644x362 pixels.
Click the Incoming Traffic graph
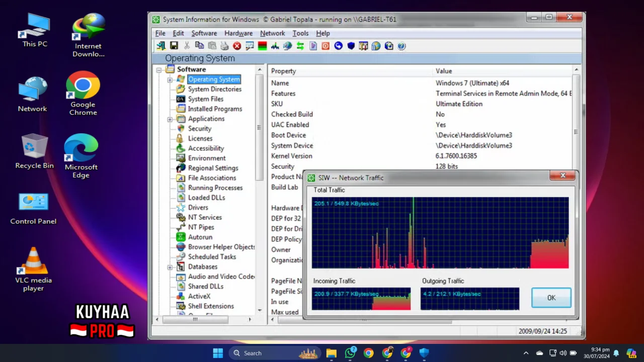(x=361, y=299)
